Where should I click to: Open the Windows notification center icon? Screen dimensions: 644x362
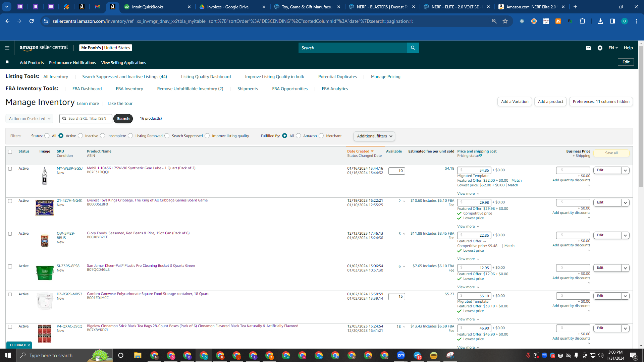point(633,355)
